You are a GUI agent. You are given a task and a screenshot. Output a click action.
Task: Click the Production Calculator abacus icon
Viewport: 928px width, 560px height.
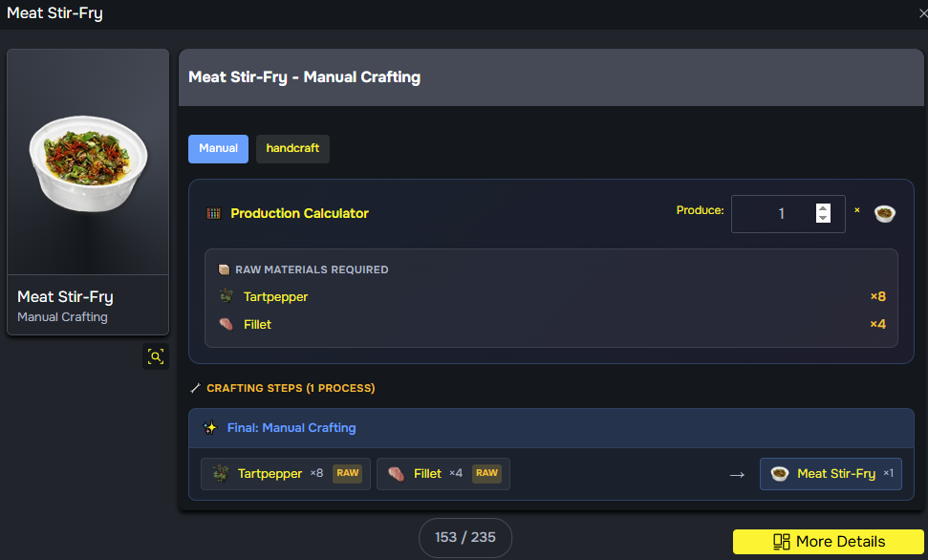click(x=213, y=213)
